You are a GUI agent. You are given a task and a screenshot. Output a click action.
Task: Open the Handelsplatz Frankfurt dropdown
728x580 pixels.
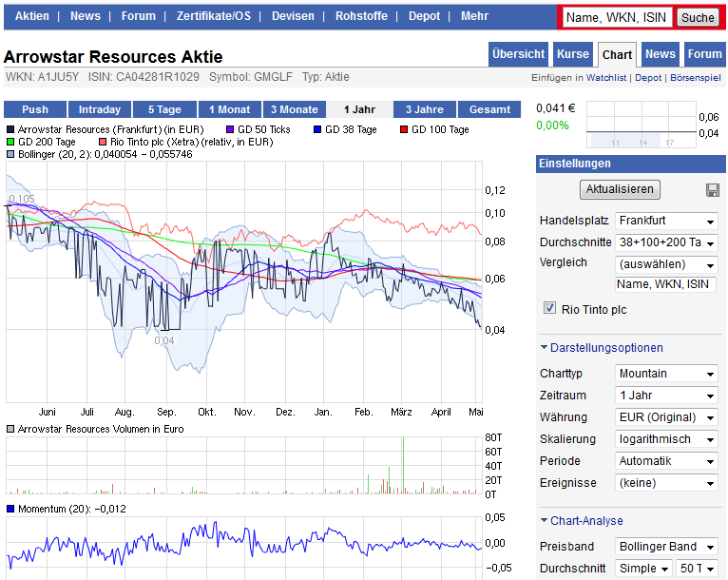click(x=666, y=221)
